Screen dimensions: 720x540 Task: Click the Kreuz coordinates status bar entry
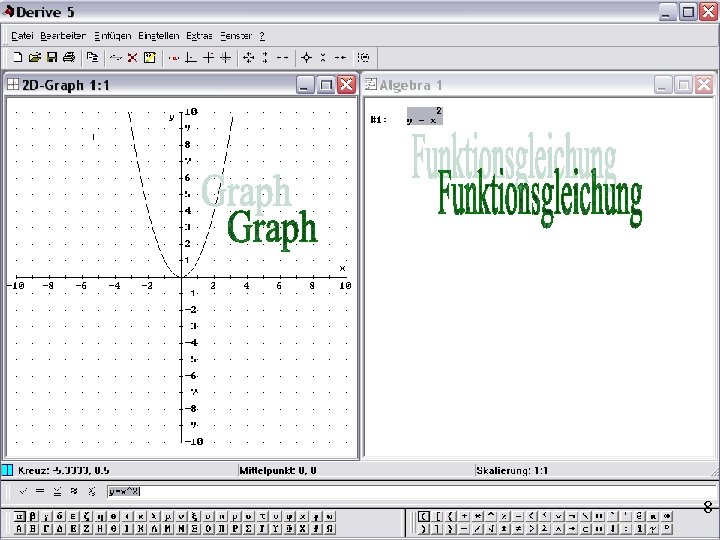point(63,470)
